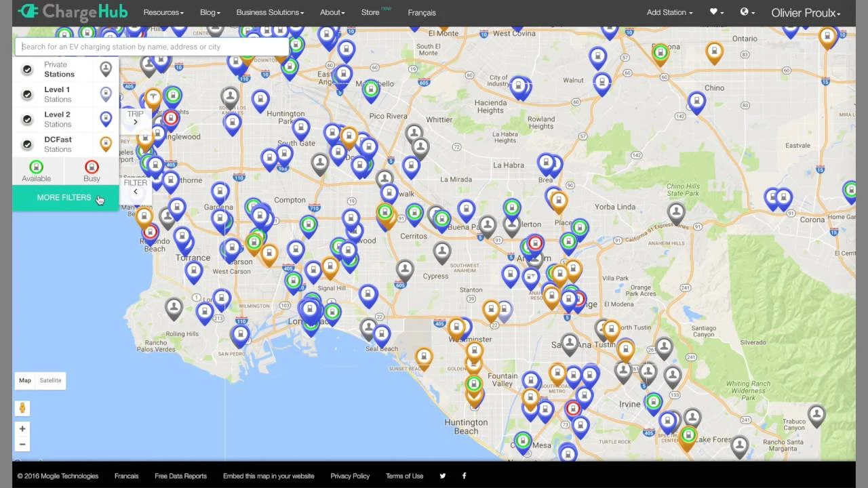Select the gray pin near Buena Park

coord(487,226)
